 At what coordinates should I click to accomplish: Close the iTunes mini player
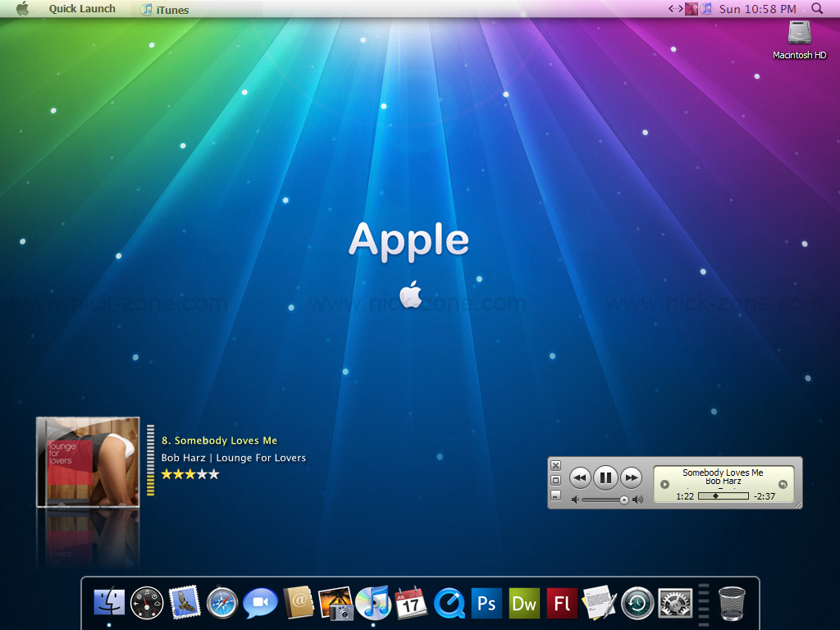tap(556, 466)
